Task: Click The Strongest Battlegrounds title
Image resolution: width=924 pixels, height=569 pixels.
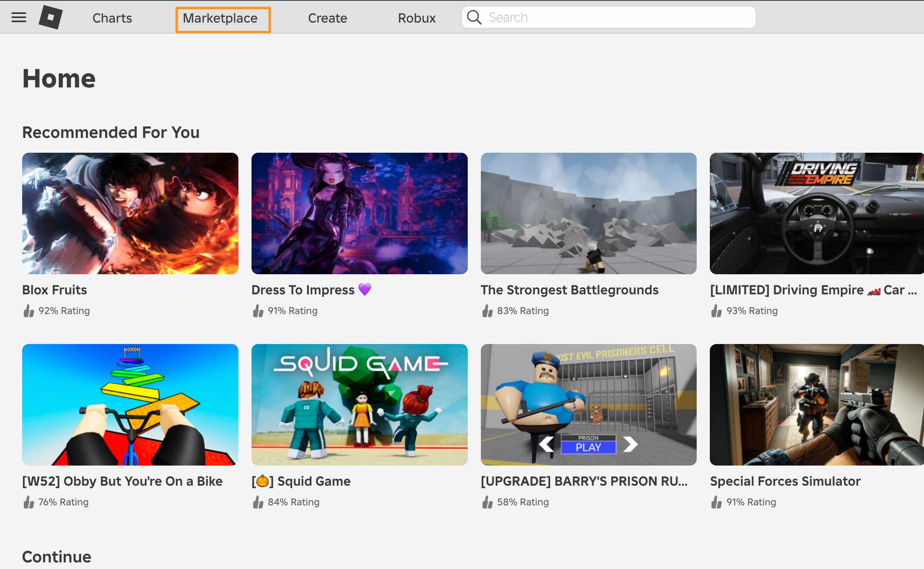Action: point(569,290)
